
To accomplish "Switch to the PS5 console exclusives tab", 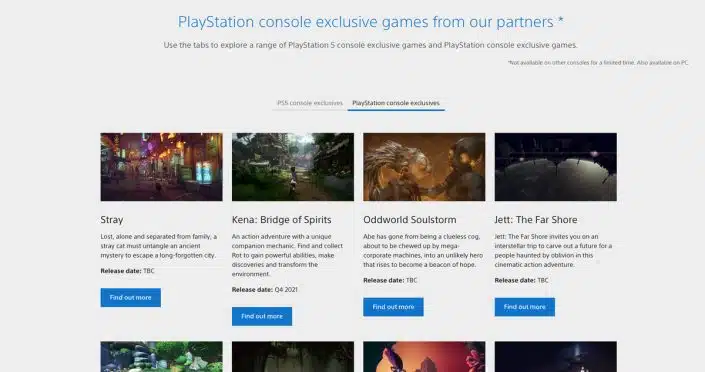I will [x=310, y=103].
